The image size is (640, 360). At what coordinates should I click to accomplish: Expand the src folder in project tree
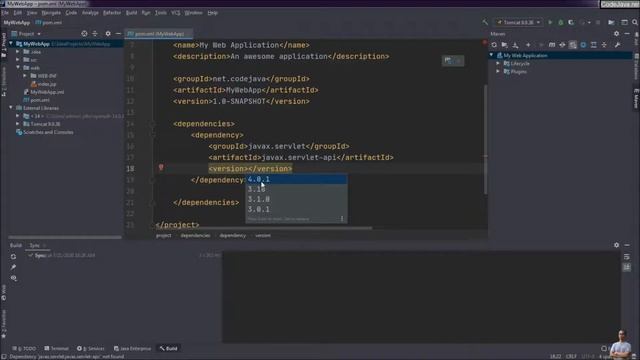coord(18,60)
